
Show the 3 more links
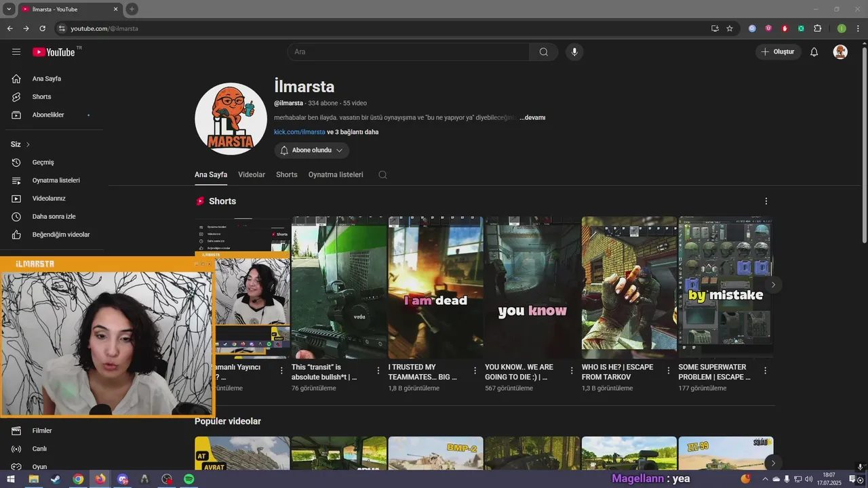[353, 132]
